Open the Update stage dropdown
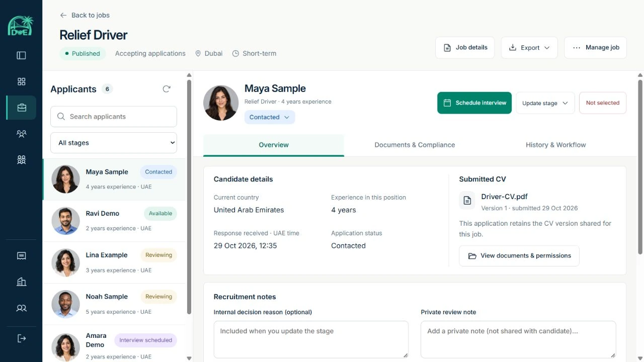Image resolution: width=644 pixels, height=362 pixels. pos(545,103)
